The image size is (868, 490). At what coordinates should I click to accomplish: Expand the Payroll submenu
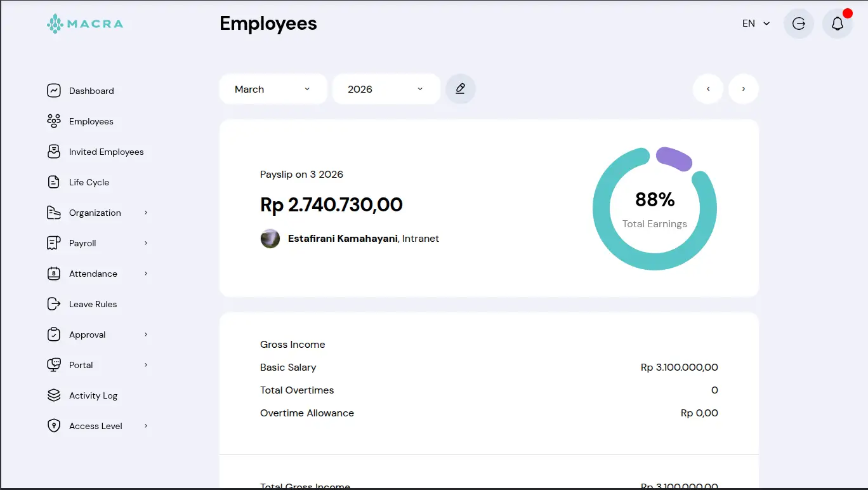(146, 243)
